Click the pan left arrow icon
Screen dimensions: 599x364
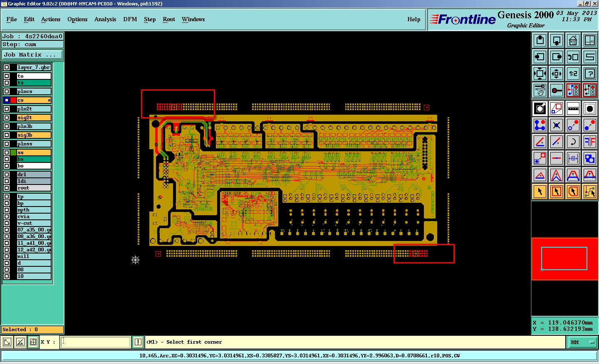click(540, 57)
